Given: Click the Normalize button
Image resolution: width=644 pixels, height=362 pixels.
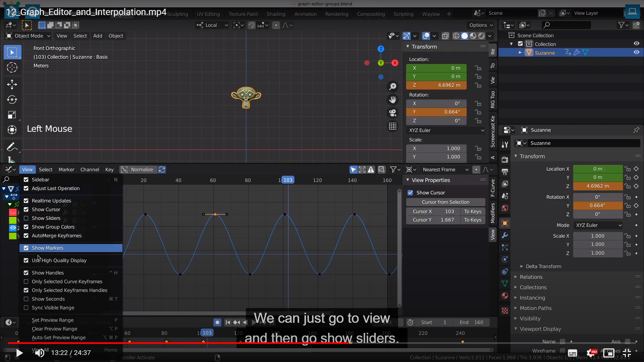Looking at the screenshot, I should point(142,170).
